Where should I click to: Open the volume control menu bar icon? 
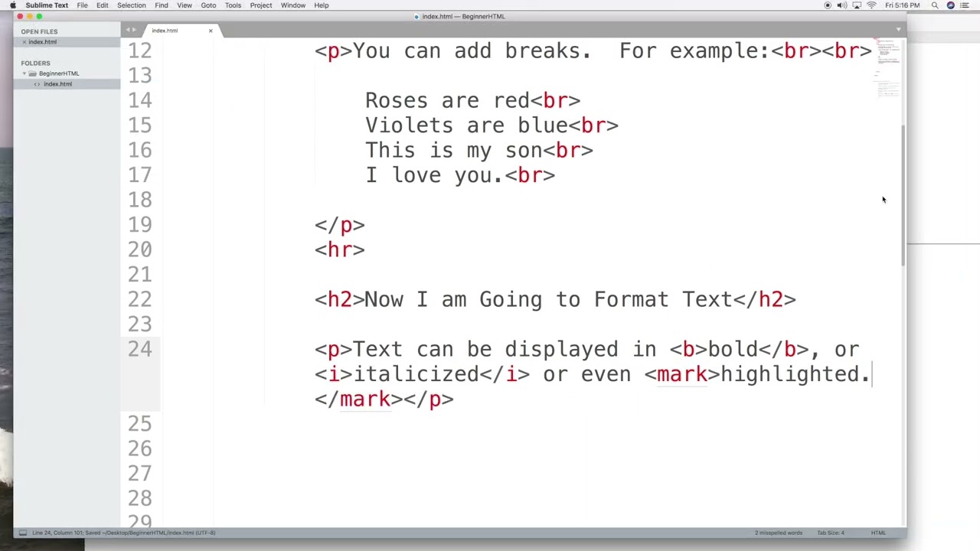pyautogui.click(x=842, y=5)
